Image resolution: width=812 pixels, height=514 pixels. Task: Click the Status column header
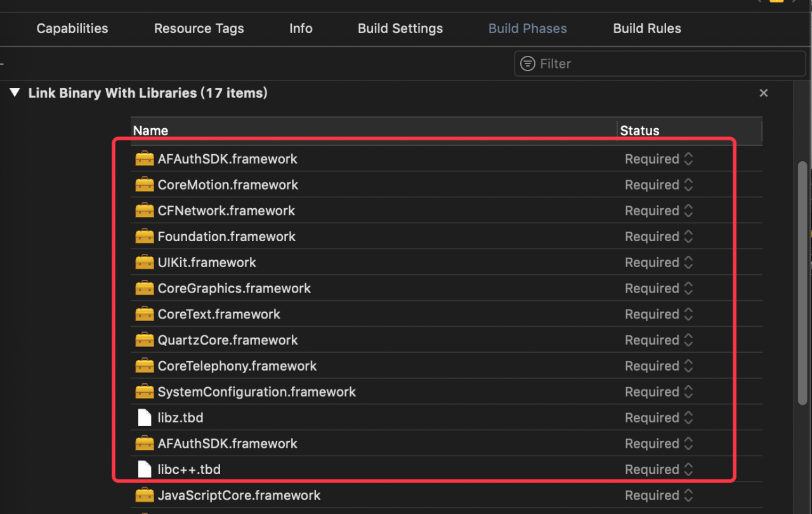pyautogui.click(x=690, y=131)
